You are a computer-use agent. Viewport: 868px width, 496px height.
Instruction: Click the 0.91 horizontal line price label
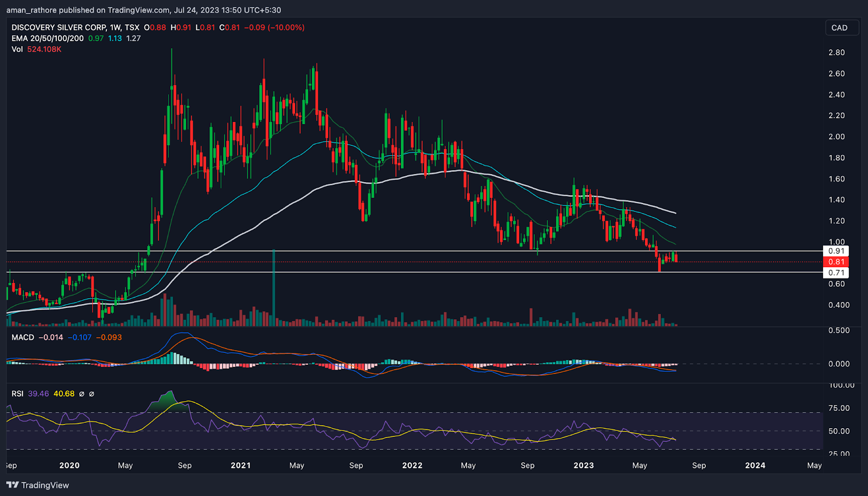(x=836, y=251)
